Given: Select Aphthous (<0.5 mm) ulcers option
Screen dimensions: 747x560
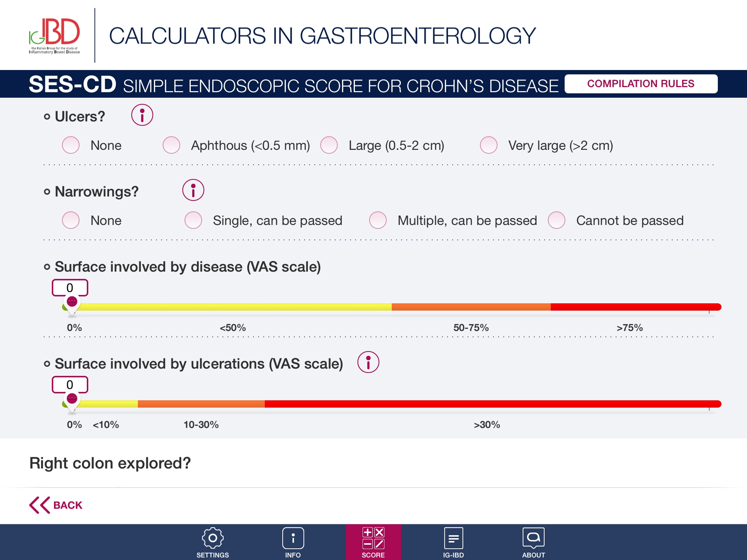Looking at the screenshot, I should pyautogui.click(x=171, y=145).
